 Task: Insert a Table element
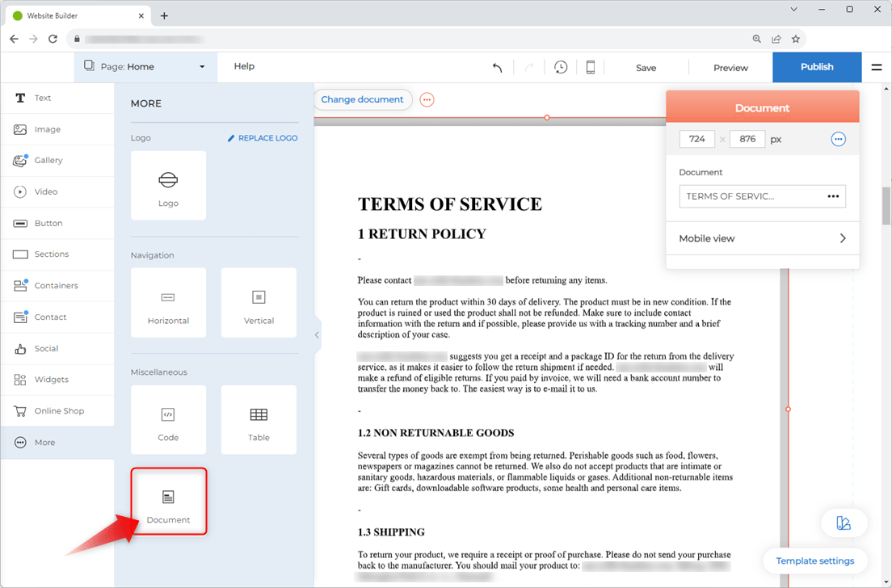(259, 419)
